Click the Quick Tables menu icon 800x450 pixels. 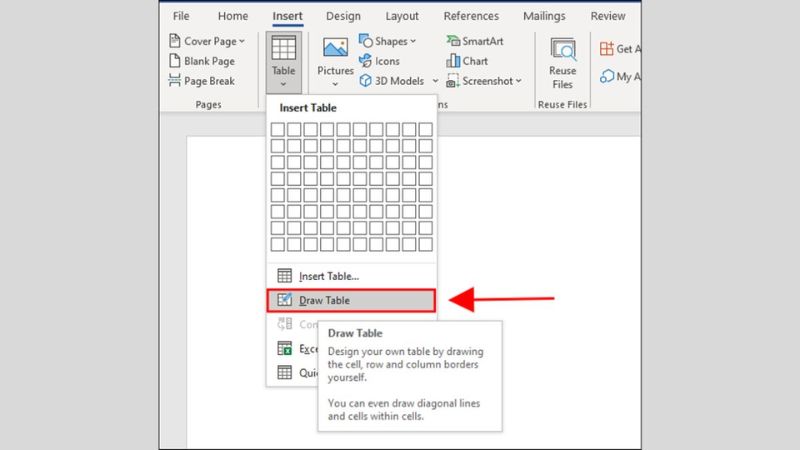284,372
